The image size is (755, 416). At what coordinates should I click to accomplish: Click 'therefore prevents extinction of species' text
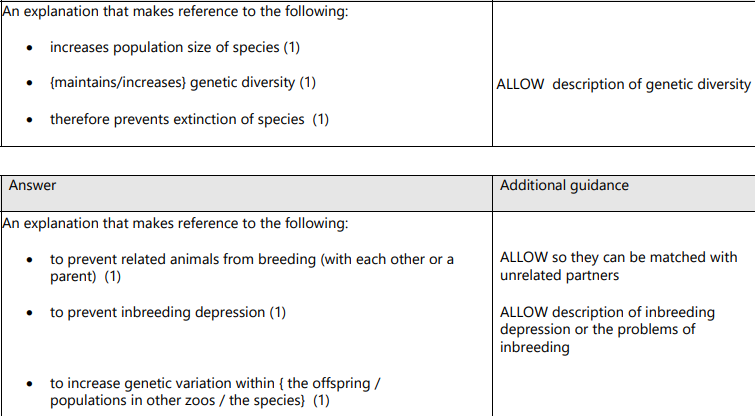click(189, 119)
